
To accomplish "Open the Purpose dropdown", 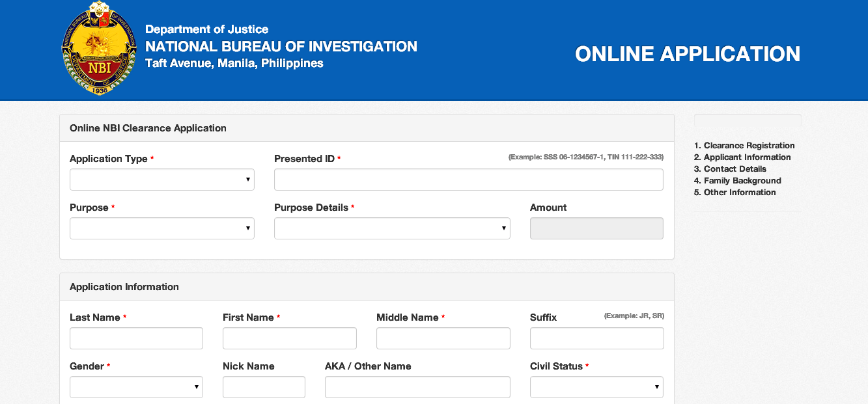I will 161,228.
